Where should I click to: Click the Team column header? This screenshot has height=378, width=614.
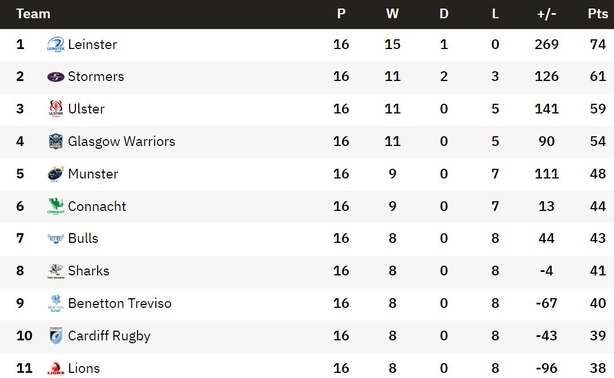[x=33, y=14]
